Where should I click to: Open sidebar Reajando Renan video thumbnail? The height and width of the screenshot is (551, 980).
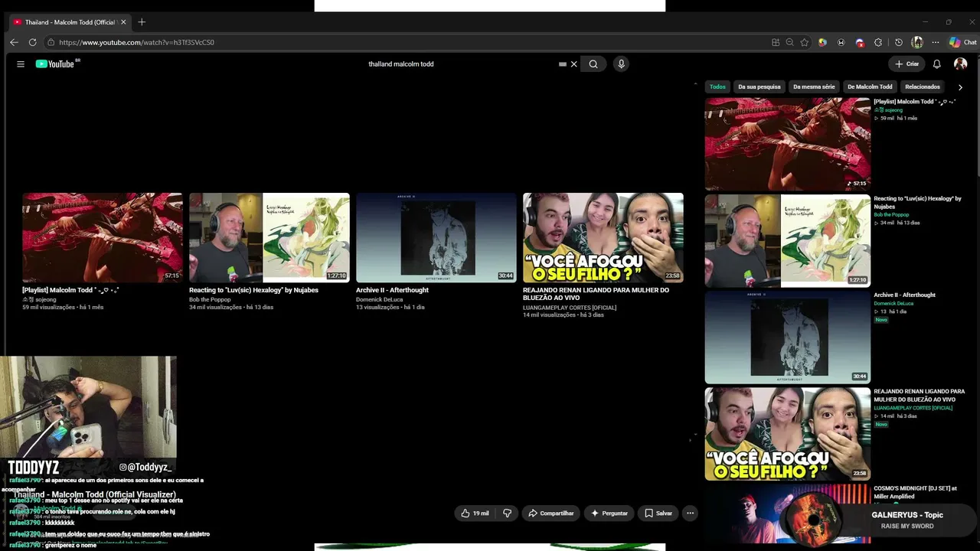pyautogui.click(x=788, y=434)
